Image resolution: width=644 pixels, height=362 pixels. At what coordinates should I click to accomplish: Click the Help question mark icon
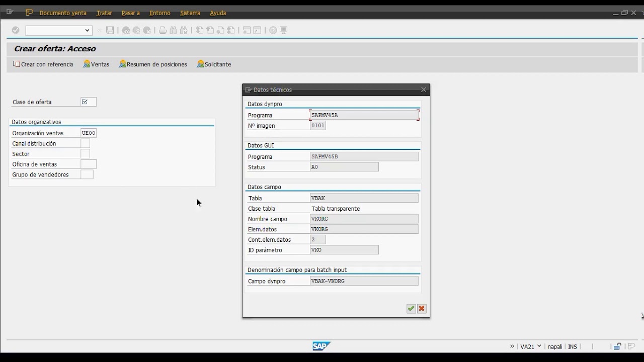[273, 30]
